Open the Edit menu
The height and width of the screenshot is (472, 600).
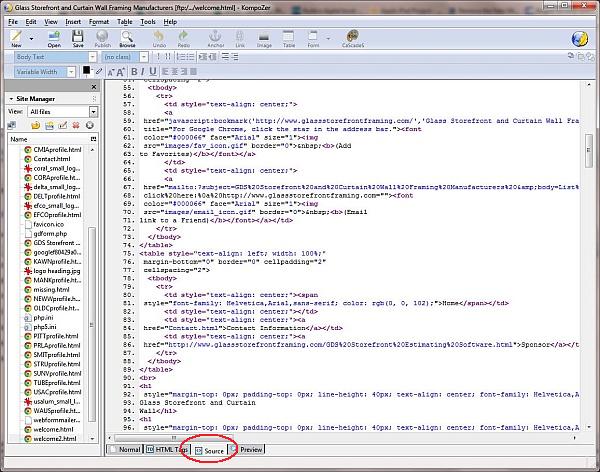click(x=31, y=22)
